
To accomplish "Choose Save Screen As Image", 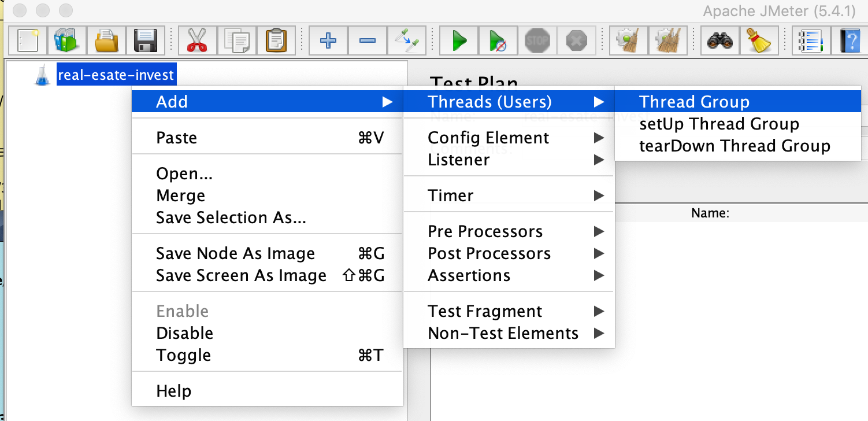I will 268,275.
